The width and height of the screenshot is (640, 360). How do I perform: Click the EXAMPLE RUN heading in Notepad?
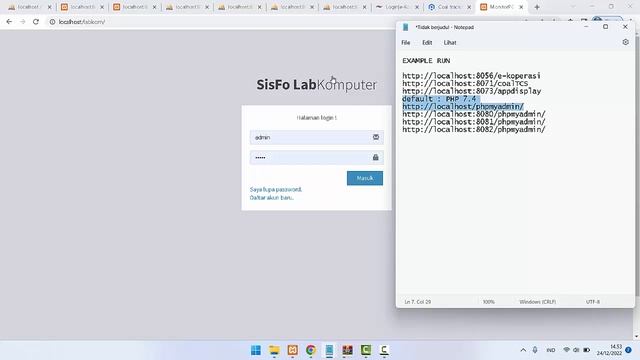coord(426,61)
